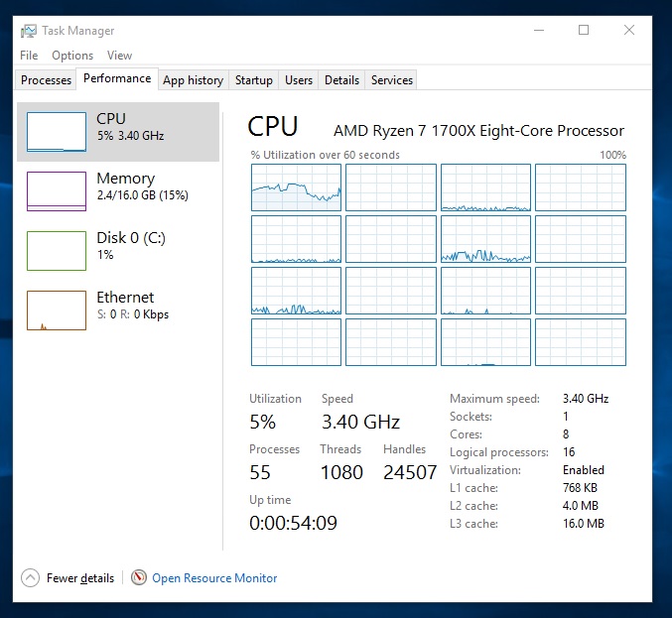Switch to the App history tab
This screenshot has width=672, height=618.
click(193, 80)
